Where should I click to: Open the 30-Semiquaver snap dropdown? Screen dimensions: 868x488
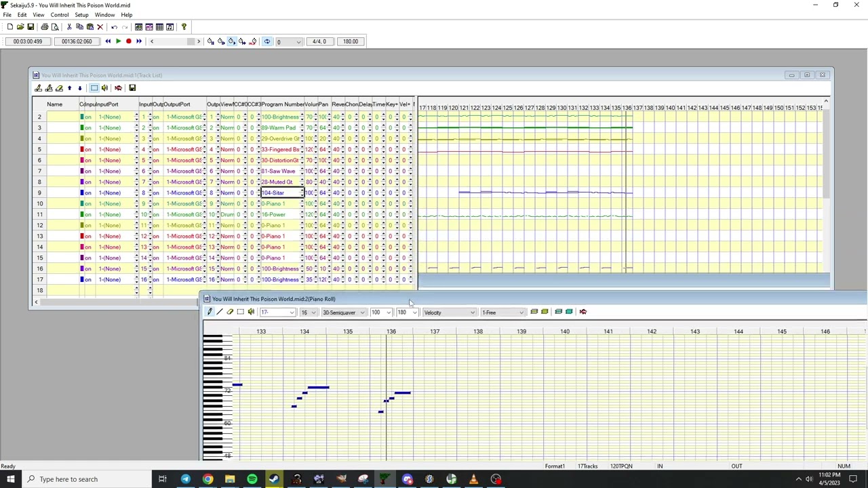coord(362,312)
